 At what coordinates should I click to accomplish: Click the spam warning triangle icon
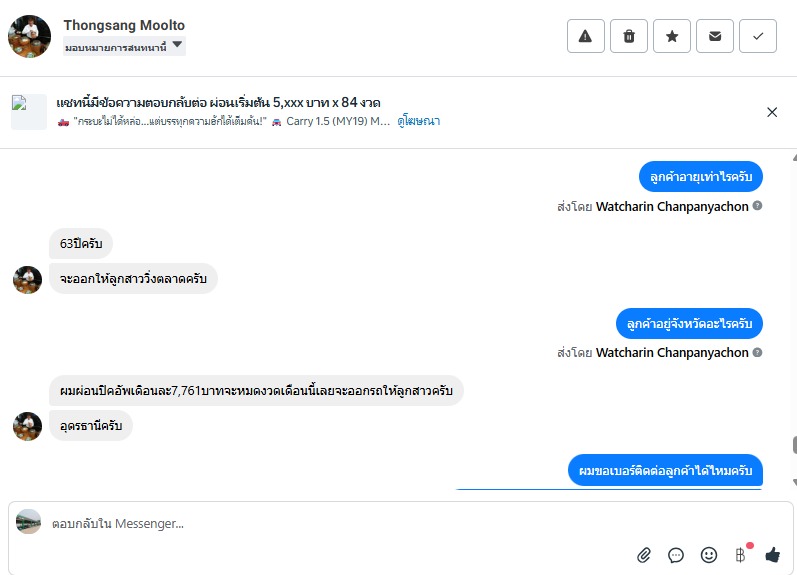click(x=585, y=36)
